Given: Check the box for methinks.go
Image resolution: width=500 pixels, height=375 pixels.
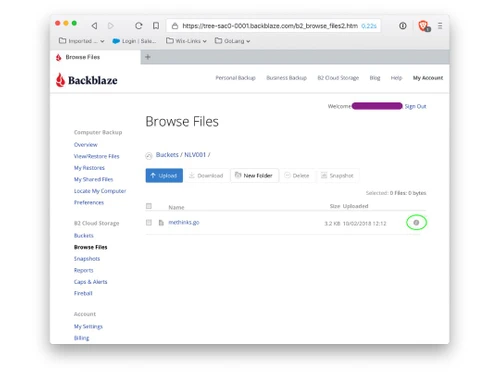Looking at the screenshot, I should point(149,222).
